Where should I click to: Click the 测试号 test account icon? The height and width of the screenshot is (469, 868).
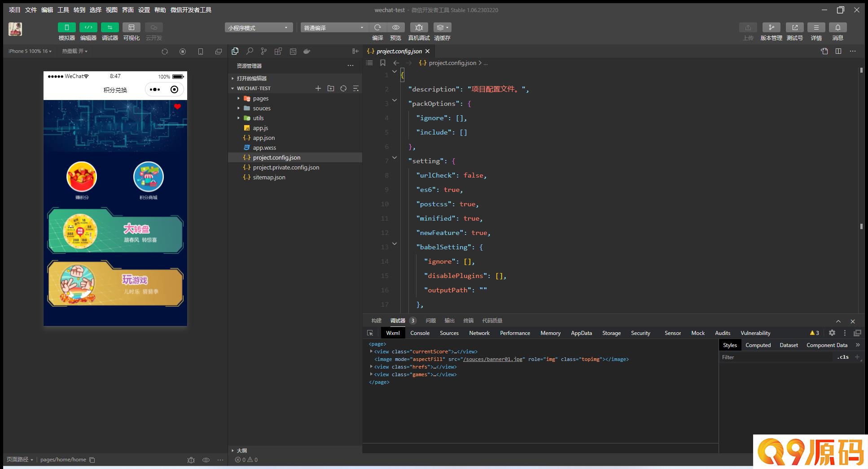794,27
